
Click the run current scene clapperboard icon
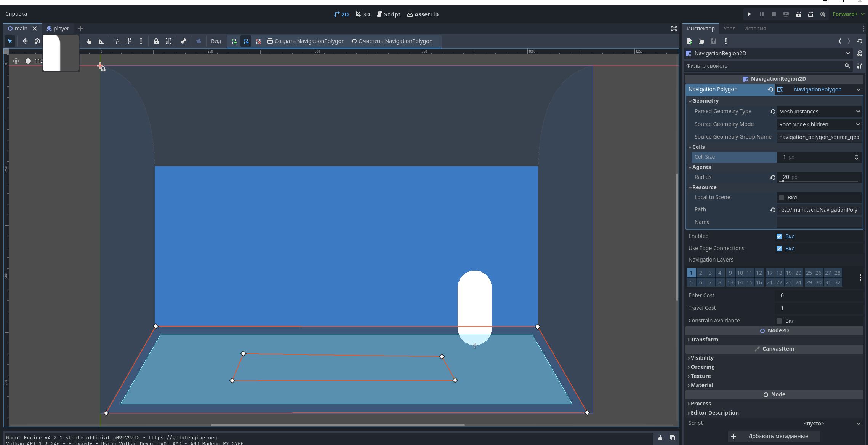tap(798, 14)
